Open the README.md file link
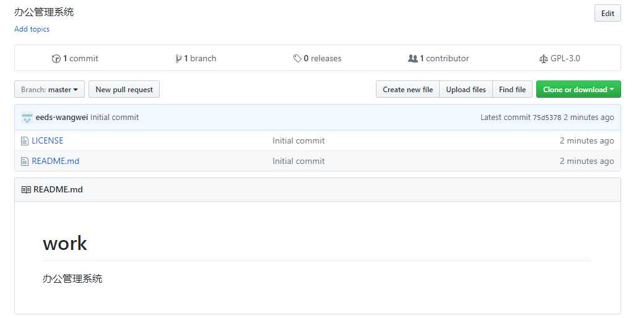The height and width of the screenshot is (318, 644). 55,161
